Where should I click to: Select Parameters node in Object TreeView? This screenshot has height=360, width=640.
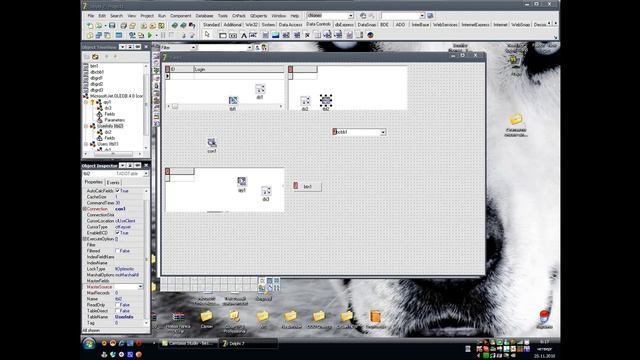pyautogui.click(x=114, y=120)
